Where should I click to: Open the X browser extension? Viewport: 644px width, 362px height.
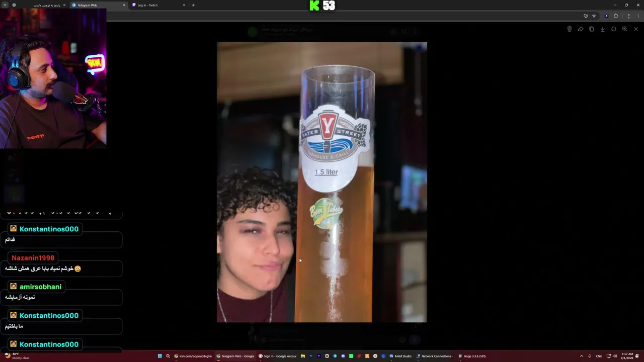pos(606,16)
